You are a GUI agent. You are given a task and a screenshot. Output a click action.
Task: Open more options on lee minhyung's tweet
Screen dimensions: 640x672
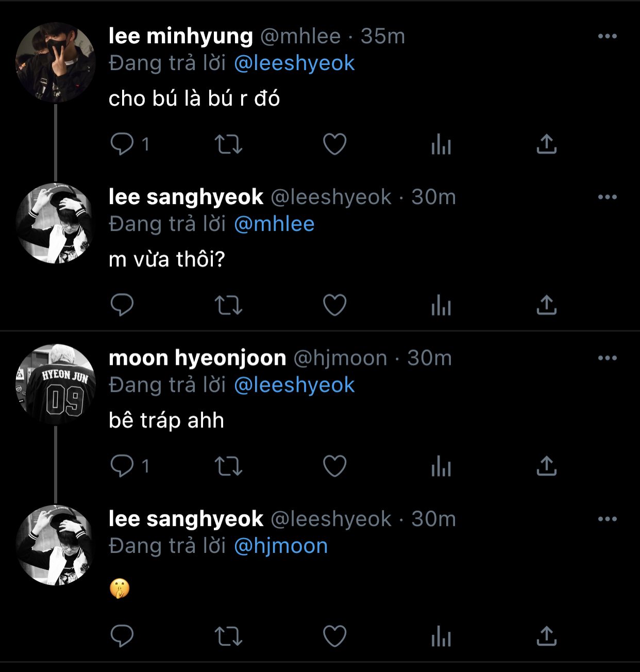pyautogui.click(x=608, y=36)
